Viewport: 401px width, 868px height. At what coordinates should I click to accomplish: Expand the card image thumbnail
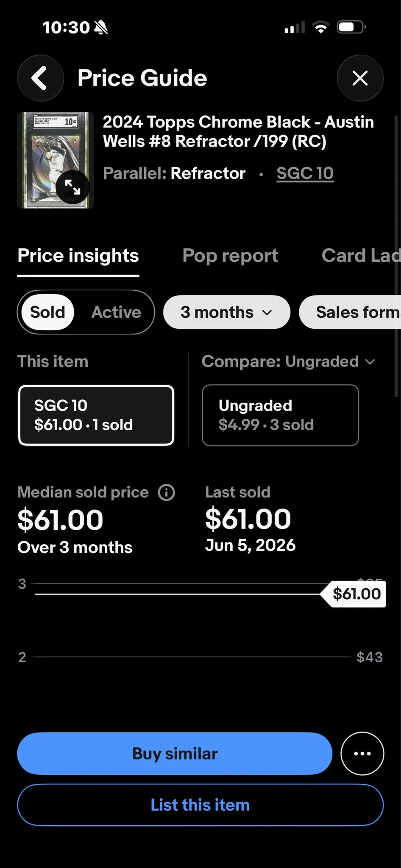(72, 187)
